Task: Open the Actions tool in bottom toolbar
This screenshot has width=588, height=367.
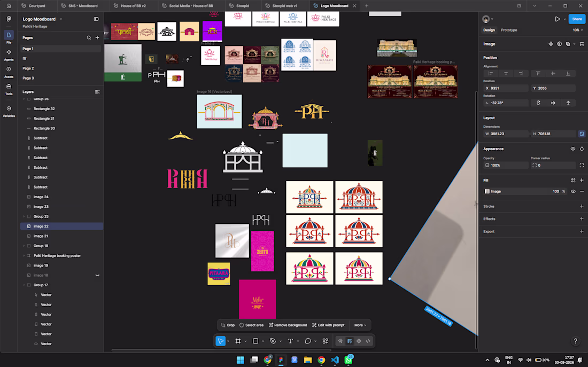Action: 325,341
